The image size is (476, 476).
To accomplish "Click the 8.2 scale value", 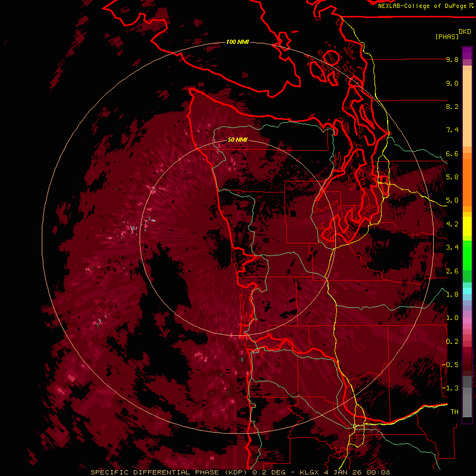I will tap(452, 107).
